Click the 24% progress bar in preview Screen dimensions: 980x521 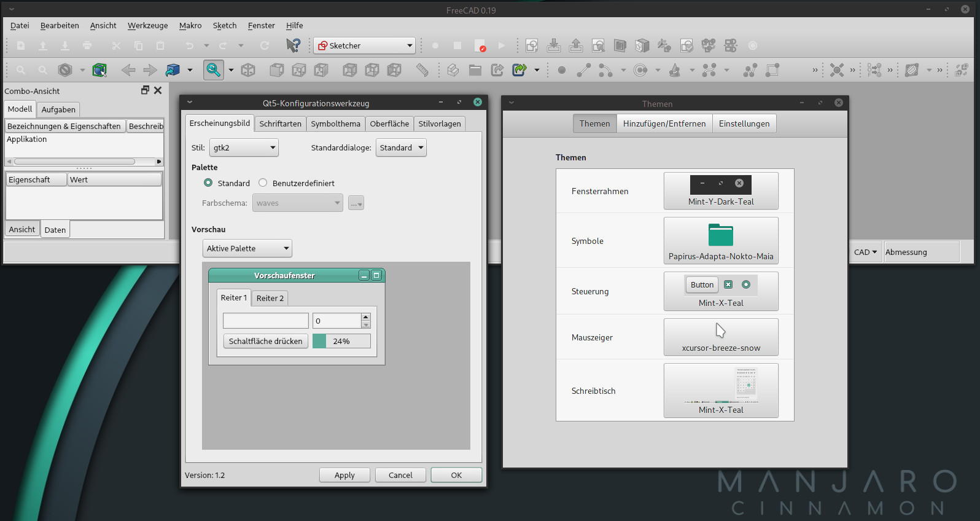pos(341,341)
